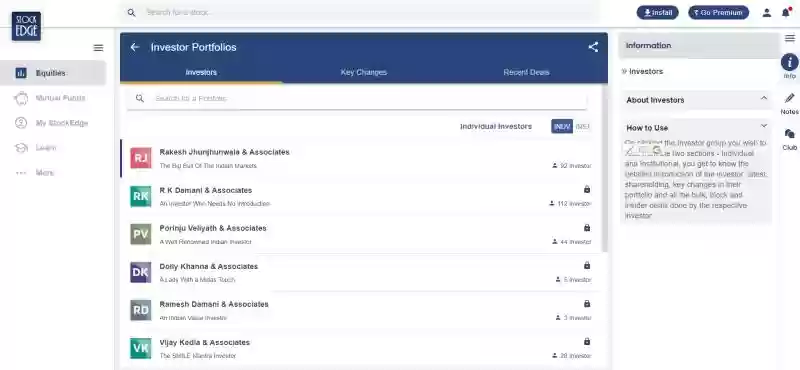Open More options in sidebar
The image size is (800, 370).
click(53, 173)
